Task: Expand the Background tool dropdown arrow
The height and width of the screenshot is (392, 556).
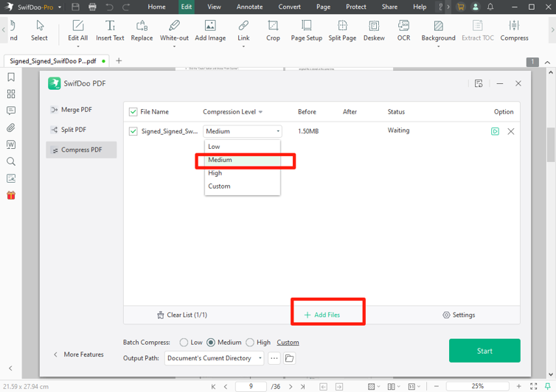Action: (438, 46)
